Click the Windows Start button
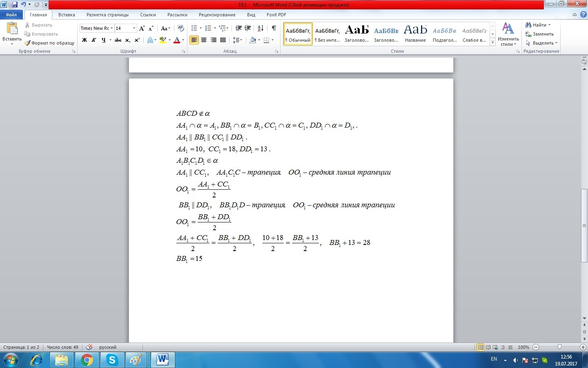This screenshot has width=588, height=368. [x=11, y=360]
